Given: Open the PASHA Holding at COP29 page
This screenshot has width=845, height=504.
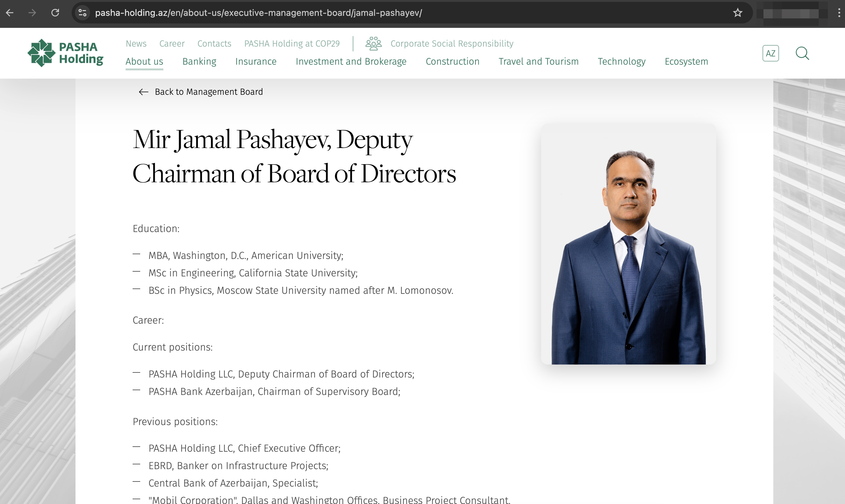Looking at the screenshot, I should pyautogui.click(x=292, y=43).
